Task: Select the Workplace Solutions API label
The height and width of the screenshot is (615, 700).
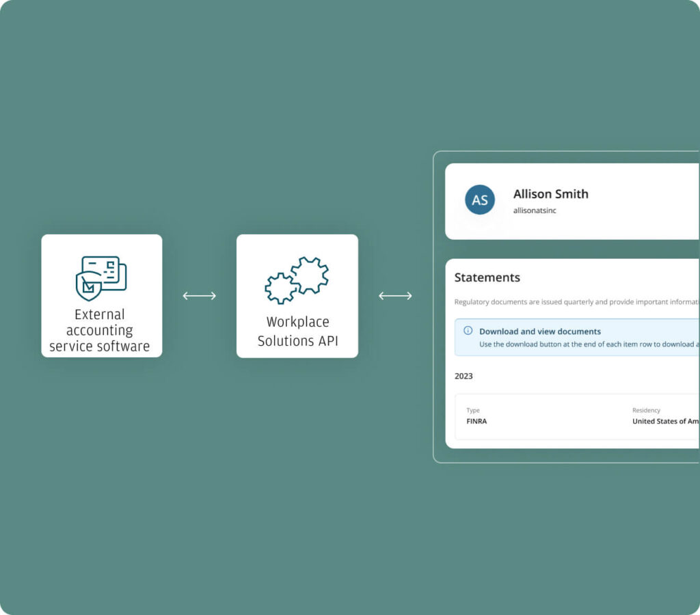Action: (x=297, y=331)
